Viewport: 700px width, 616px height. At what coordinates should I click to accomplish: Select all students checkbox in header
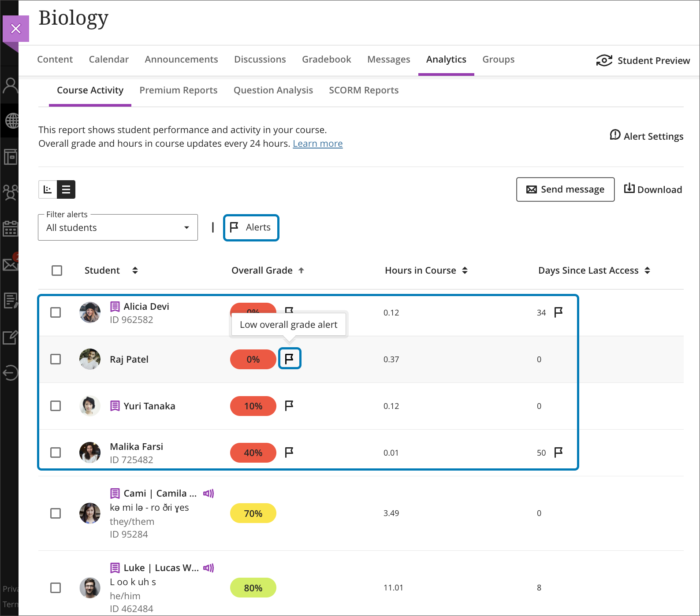(57, 271)
